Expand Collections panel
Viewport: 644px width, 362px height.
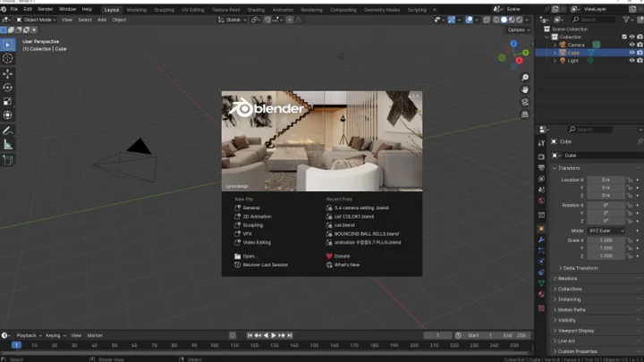569,289
